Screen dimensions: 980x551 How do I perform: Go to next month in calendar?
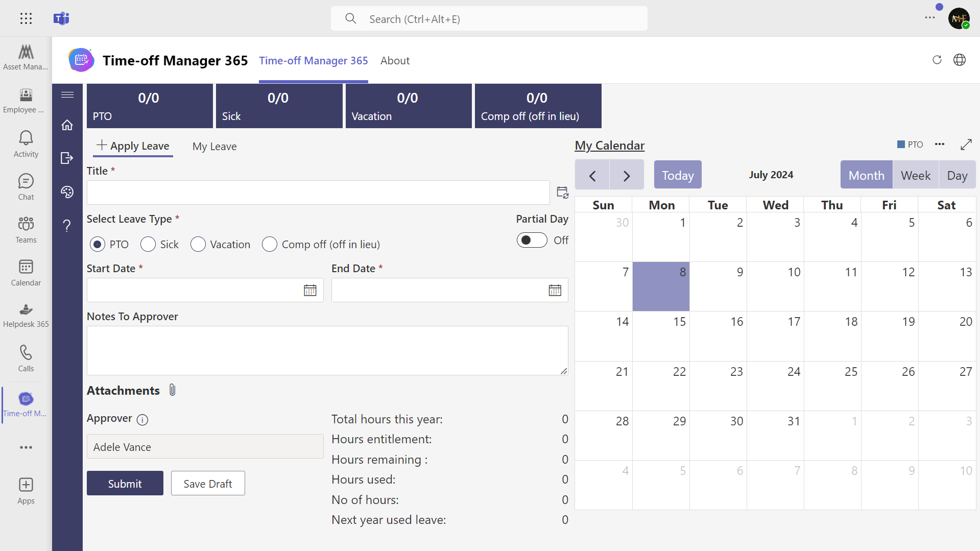click(x=627, y=175)
